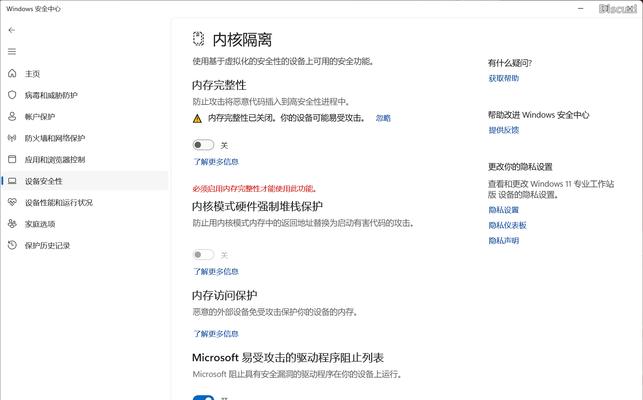Click the 内存完整性 section heading
Image resolution: width=643 pixels, height=400 pixels.
coord(219,85)
